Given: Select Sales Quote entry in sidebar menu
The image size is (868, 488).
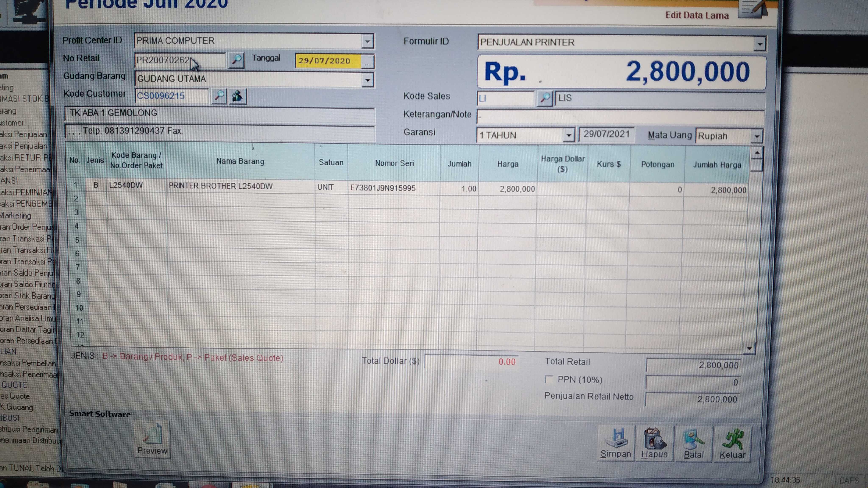Looking at the screenshot, I should coord(15,396).
